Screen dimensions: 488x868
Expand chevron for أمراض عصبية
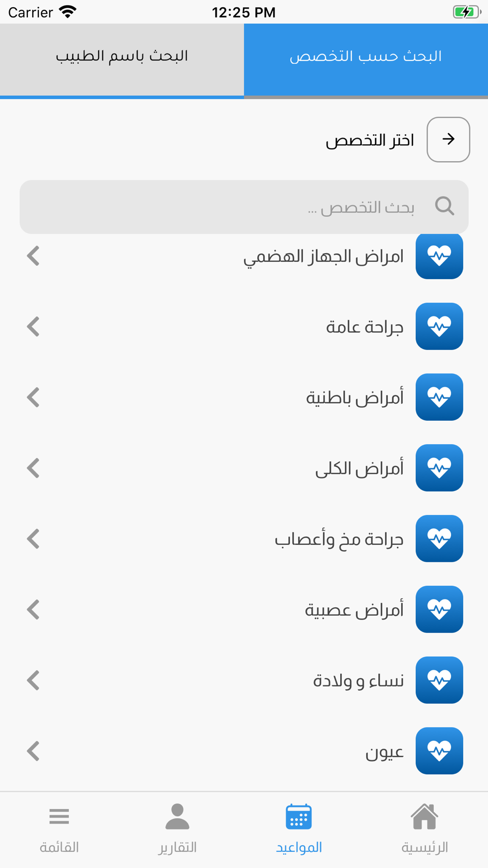[33, 610]
